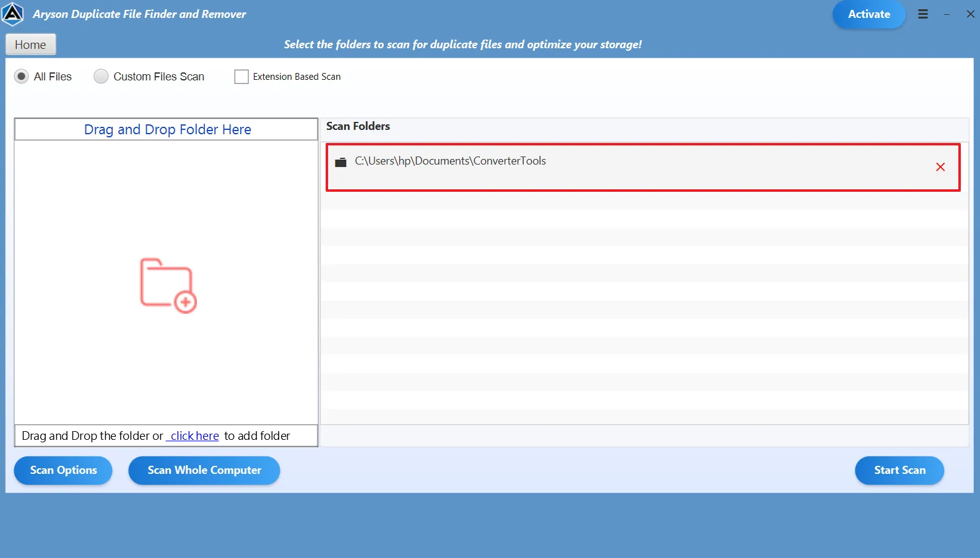This screenshot has height=558, width=980.
Task: Go to the Home tab
Action: pos(30,45)
